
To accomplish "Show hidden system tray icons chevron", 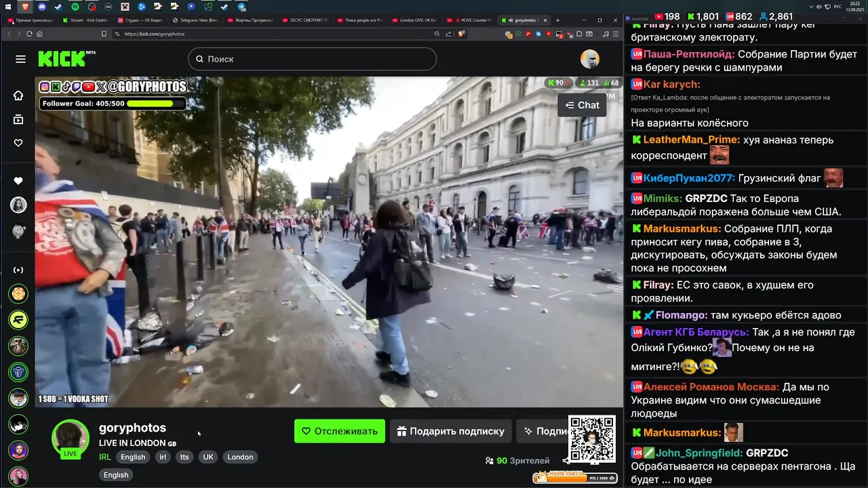I will (812, 7).
